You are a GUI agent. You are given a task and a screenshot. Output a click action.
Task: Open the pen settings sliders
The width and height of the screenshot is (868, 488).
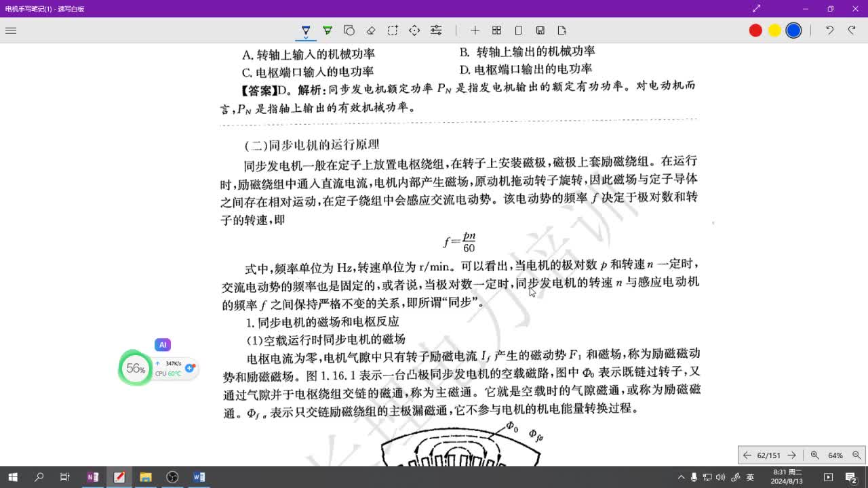436,30
